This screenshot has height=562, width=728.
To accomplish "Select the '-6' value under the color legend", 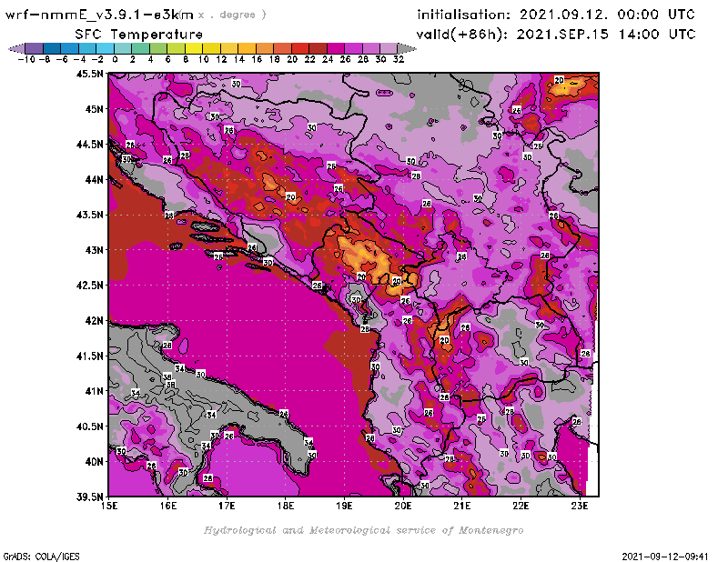I will (61, 60).
